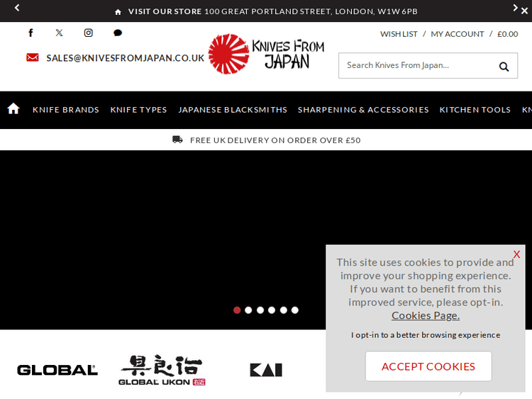Open the Cookies Page link
This screenshot has height=399, width=532.
(426, 315)
